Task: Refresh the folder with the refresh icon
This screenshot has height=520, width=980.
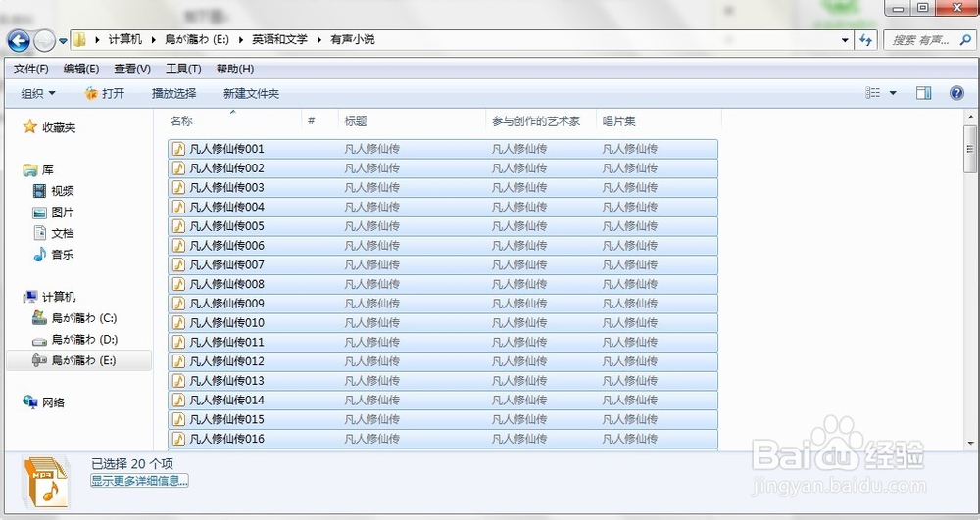Action: (x=865, y=40)
